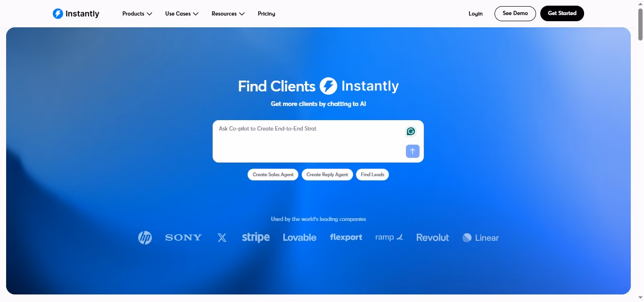The image size is (644, 302).
Task: Click 'Get more clients by chatting to AI' text
Action: point(318,104)
